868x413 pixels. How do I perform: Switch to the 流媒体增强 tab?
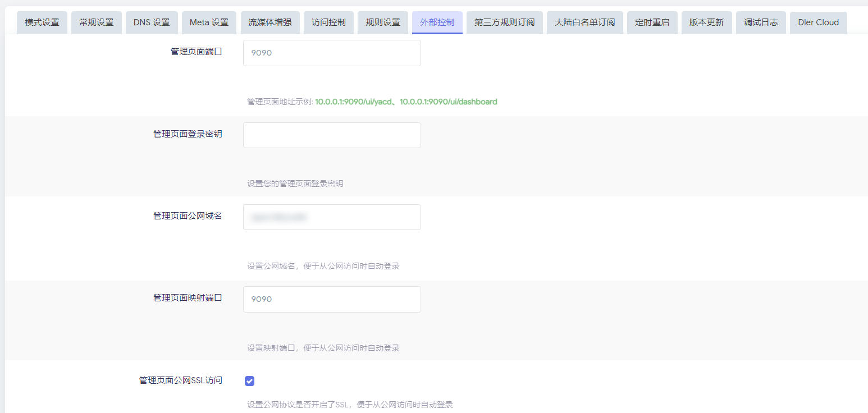click(270, 22)
